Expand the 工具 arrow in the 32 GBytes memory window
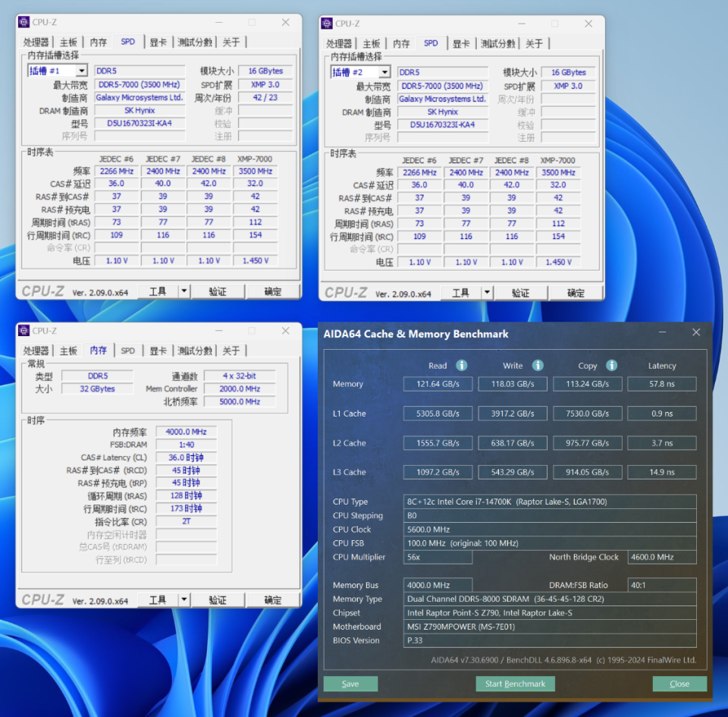Screen dimensions: 728x717 click(184, 599)
